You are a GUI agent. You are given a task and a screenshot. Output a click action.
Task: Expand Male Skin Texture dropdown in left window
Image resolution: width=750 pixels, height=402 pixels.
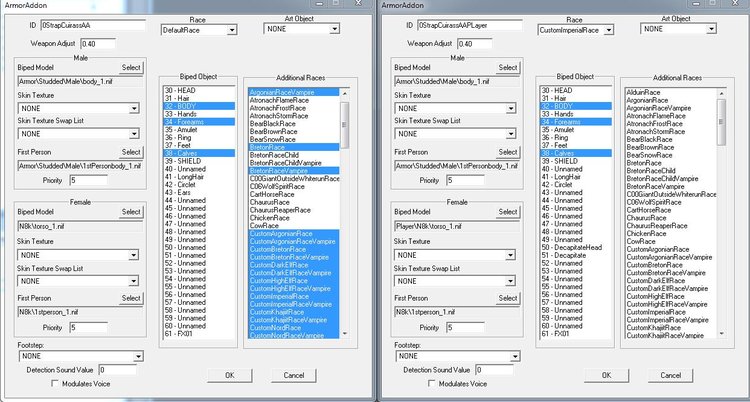(78, 109)
